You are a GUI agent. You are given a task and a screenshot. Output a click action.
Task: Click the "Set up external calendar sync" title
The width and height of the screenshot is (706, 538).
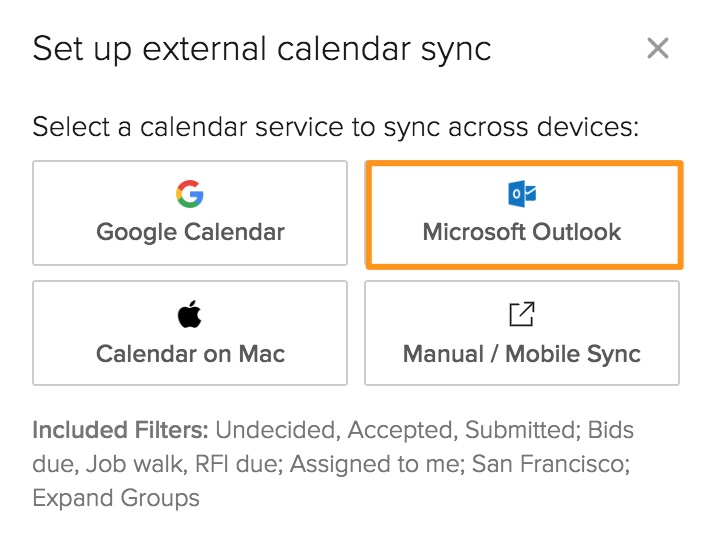coord(262,49)
